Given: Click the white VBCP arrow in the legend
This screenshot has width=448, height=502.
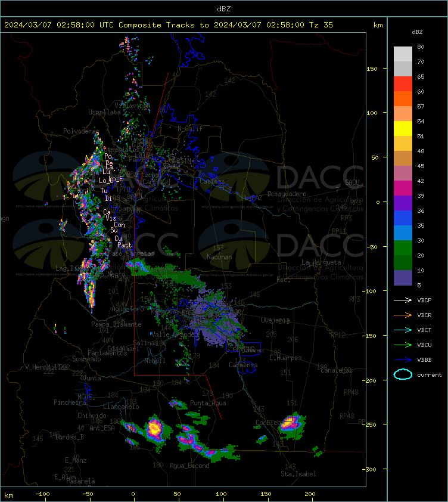Looking at the screenshot, I should tap(403, 300).
